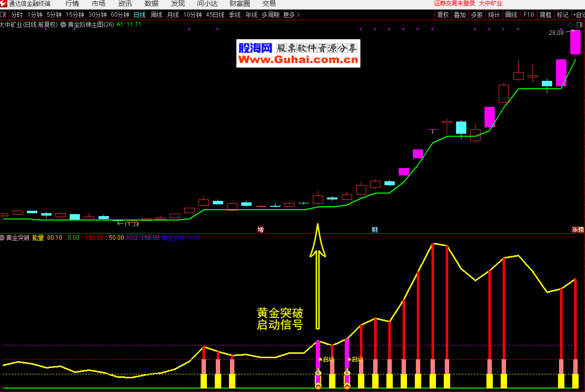
Task: Open the 行情 menu
Action: (72, 3)
